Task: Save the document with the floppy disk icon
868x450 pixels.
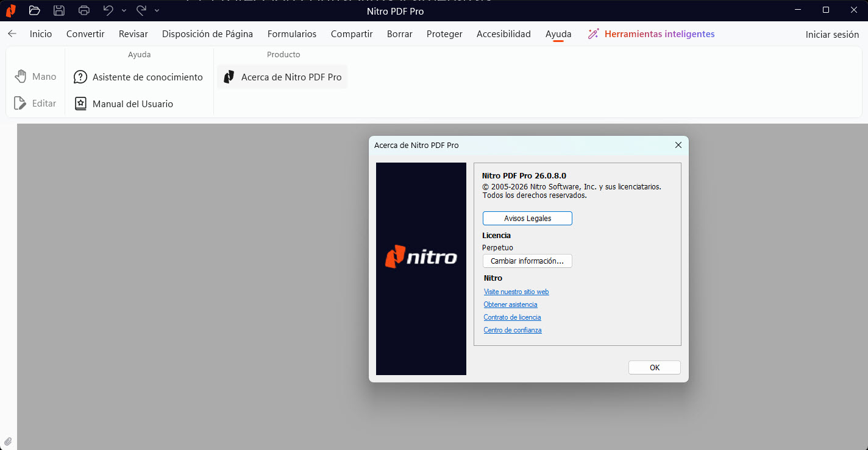Action: 59,10
